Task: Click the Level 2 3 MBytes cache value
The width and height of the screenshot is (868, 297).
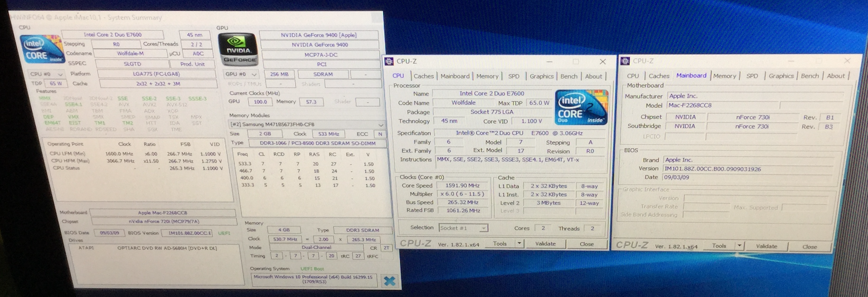Action: pyautogui.click(x=548, y=203)
